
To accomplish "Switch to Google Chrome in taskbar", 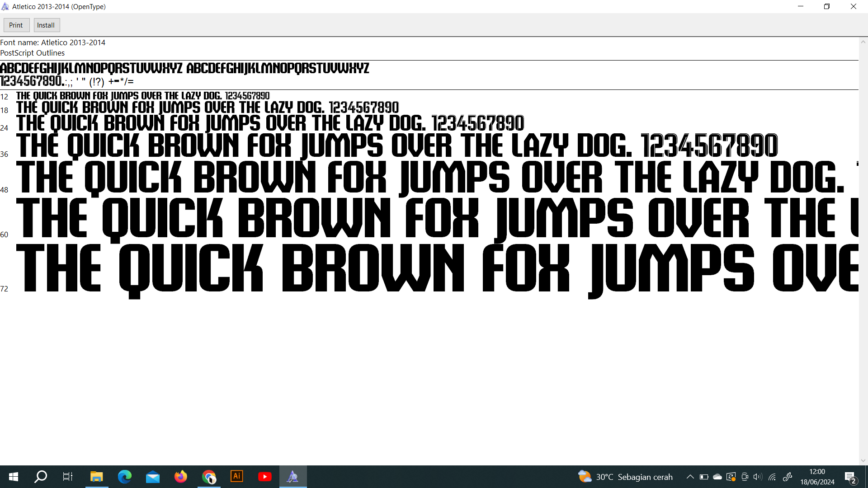I will [x=209, y=477].
